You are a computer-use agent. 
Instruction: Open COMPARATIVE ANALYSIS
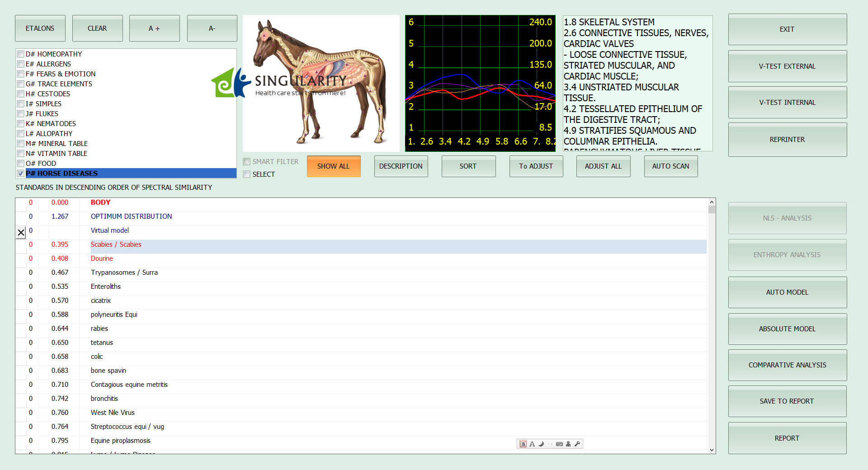(787, 365)
